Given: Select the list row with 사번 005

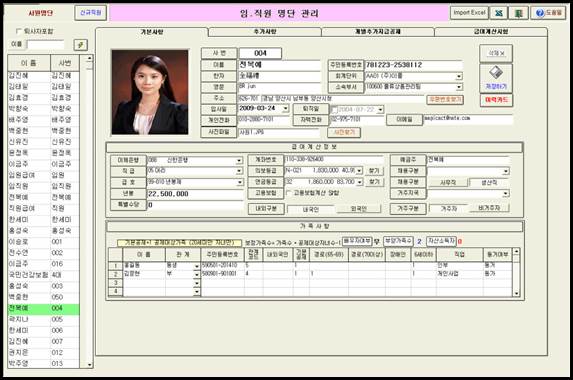Looking at the screenshot, I should coord(43,319).
